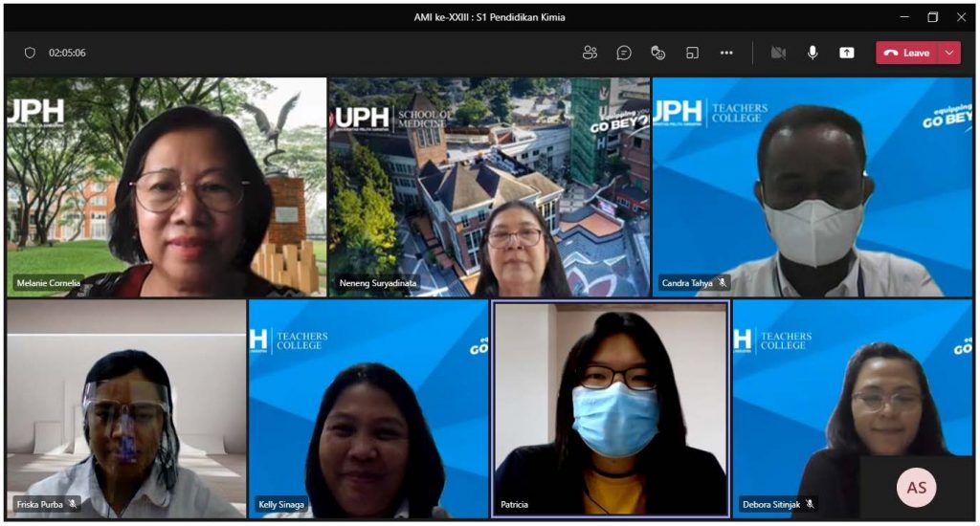Turn on the camera
The width and height of the screenshot is (980, 526).
pos(778,53)
